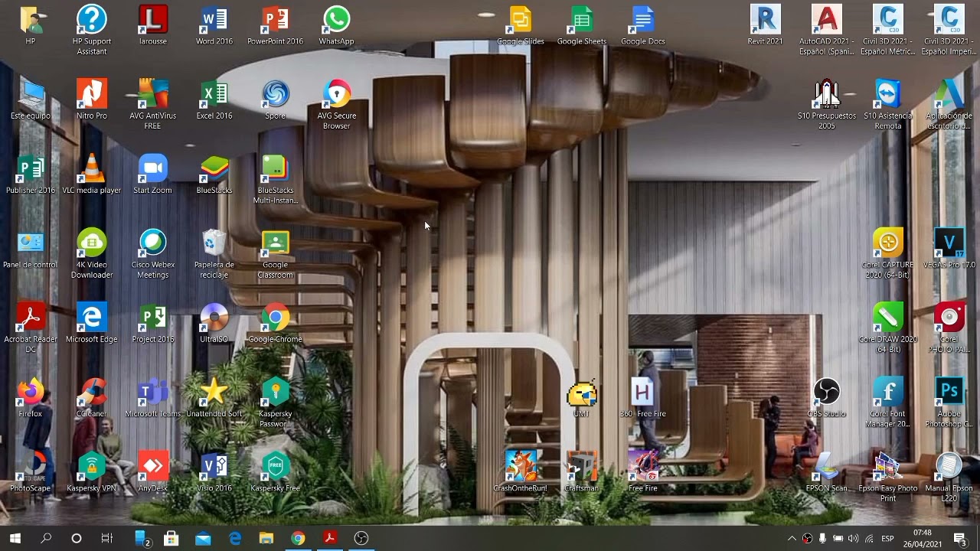Select the Firefox desktop icon
Viewport: 980px width, 551px height.
[31, 396]
